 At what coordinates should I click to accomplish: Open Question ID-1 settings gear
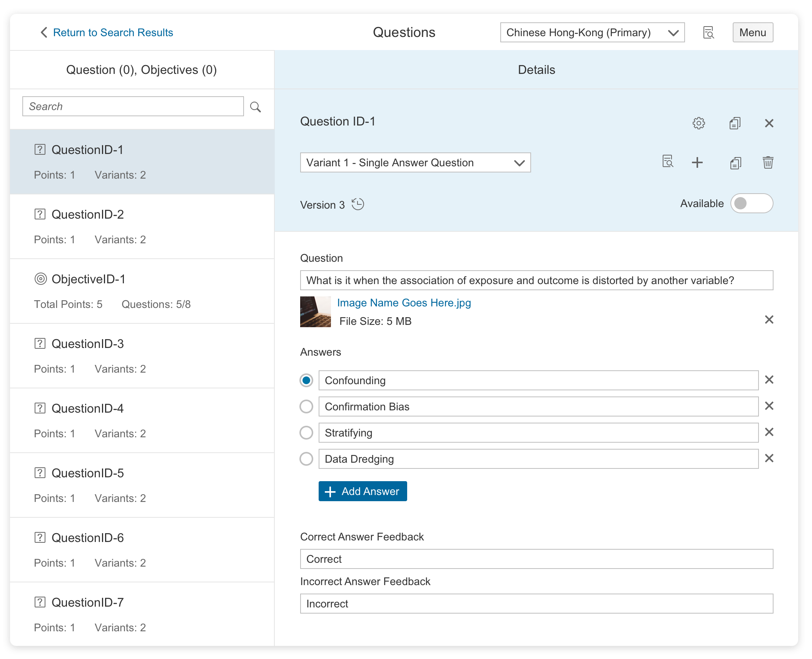pos(698,123)
